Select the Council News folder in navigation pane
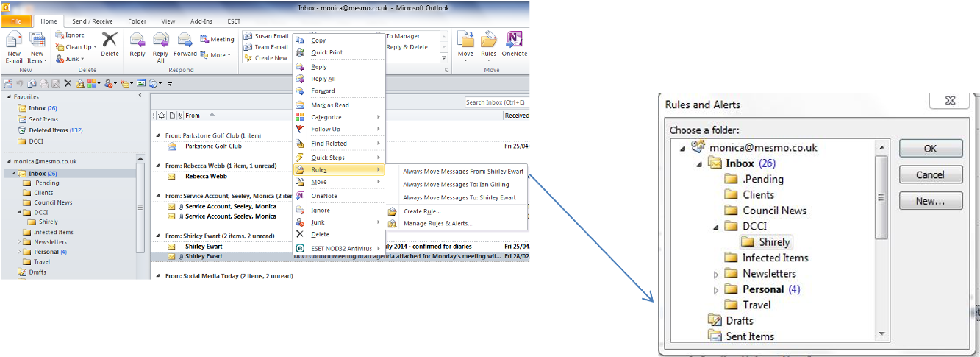This screenshot has height=357, width=980. pos(53,202)
